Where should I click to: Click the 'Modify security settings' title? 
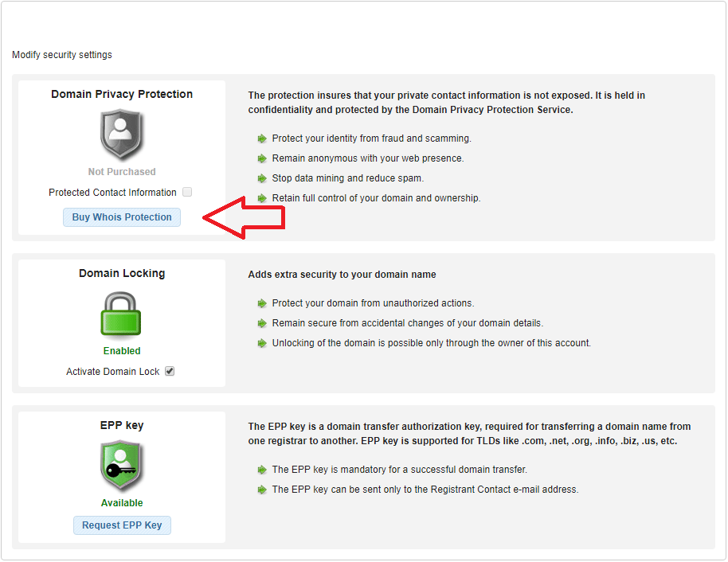(x=62, y=55)
